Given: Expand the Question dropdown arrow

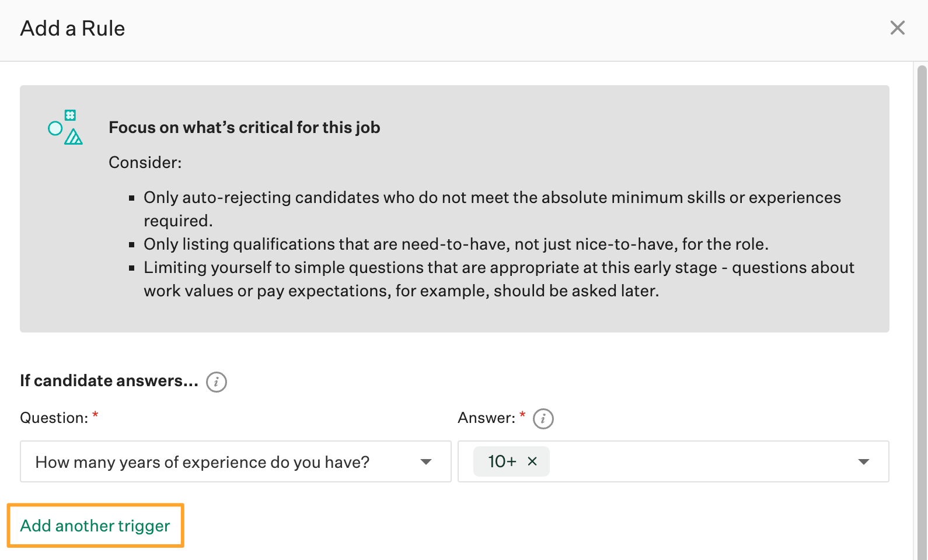Looking at the screenshot, I should pos(426,462).
